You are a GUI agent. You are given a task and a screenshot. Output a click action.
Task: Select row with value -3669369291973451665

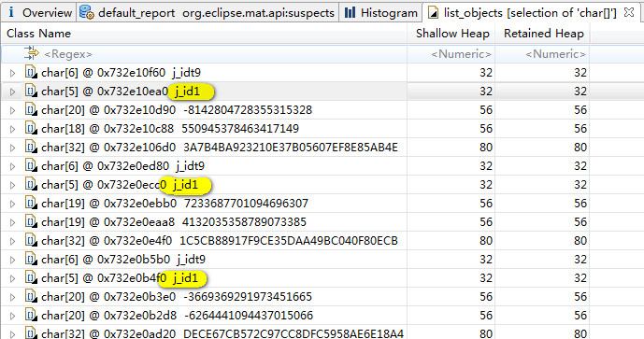[177, 297]
